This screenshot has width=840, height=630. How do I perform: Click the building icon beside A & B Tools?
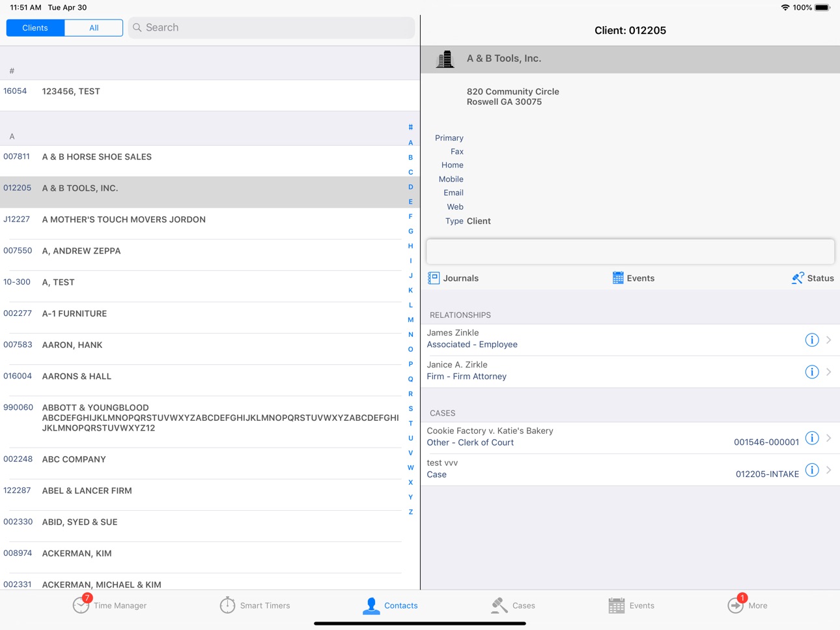[x=445, y=59]
